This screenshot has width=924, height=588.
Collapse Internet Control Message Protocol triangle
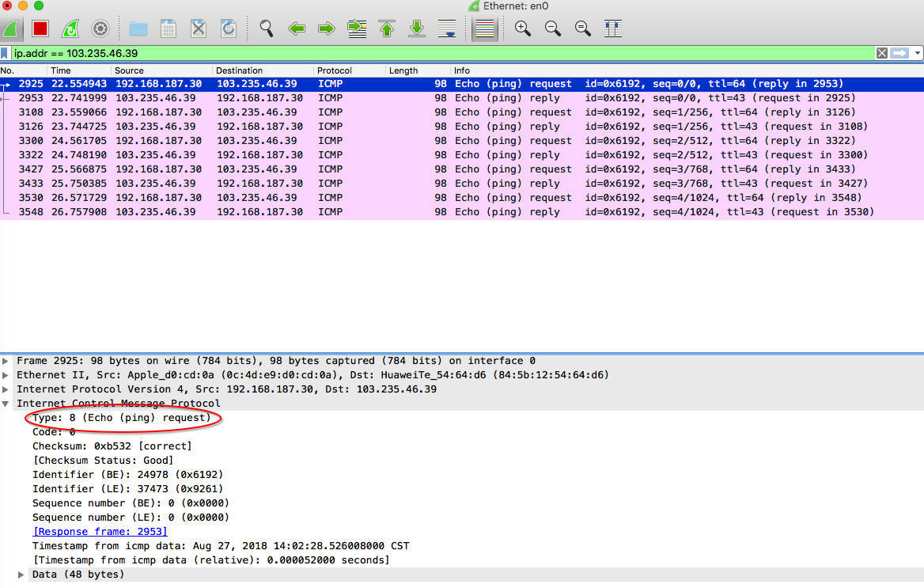6,404
